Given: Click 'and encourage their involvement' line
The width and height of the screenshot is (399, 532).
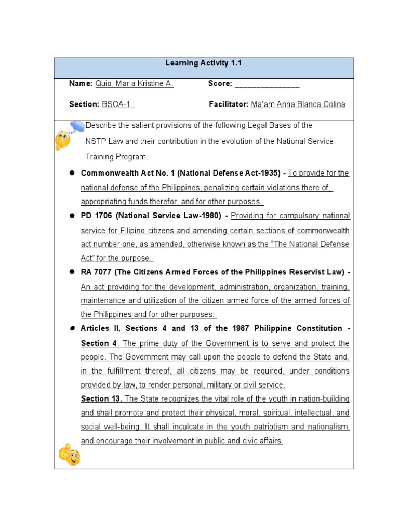Looking at the screenshot, I should click(x=182, y=441).
